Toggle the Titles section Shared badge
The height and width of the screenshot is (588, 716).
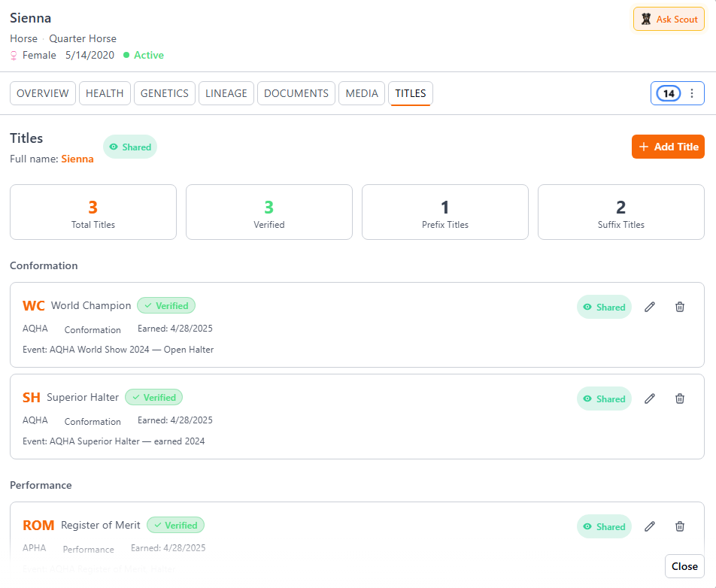tap(130, 147)
